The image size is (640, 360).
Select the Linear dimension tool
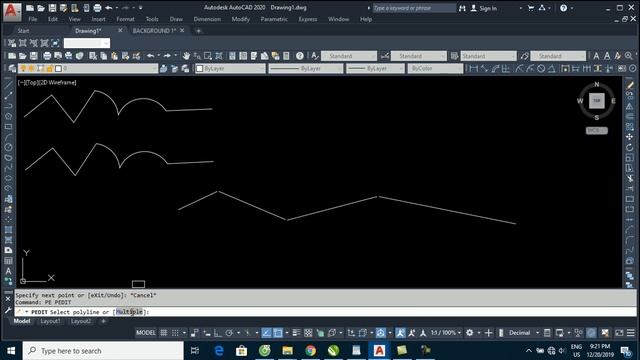473,69
